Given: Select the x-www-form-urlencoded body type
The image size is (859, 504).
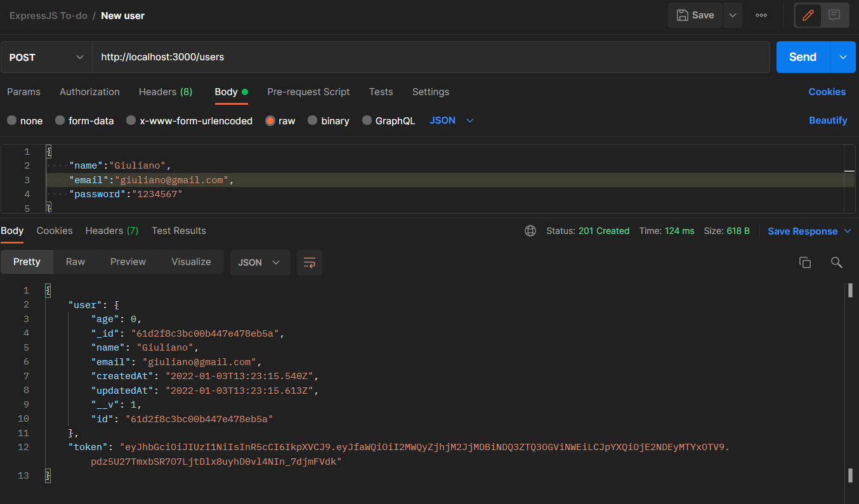Looking at the screenshot, I should [189, 120].
